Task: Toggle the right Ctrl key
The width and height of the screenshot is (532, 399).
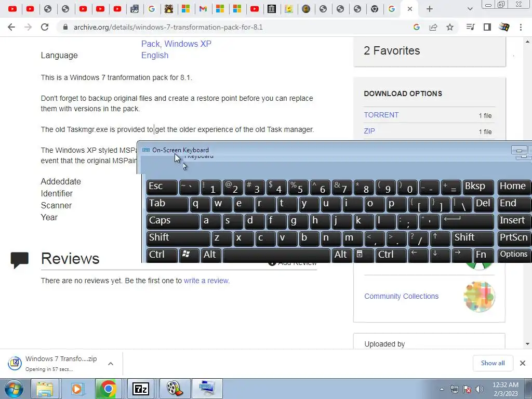Action: point(391,255)
